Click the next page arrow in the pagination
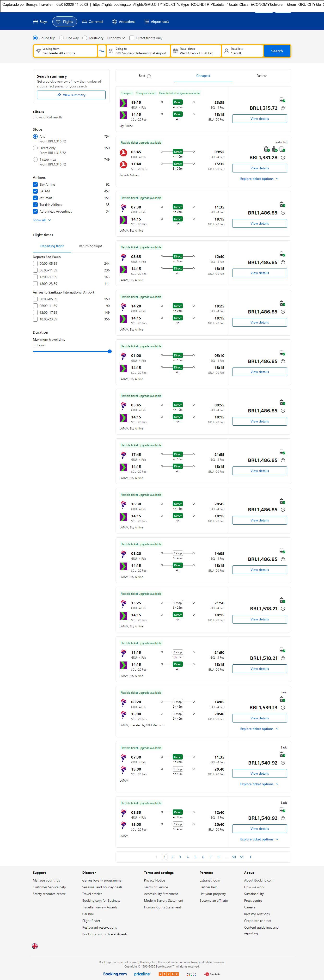Image resolution: width=324 pixels, height=980 pixels. [x=250, y=857]
